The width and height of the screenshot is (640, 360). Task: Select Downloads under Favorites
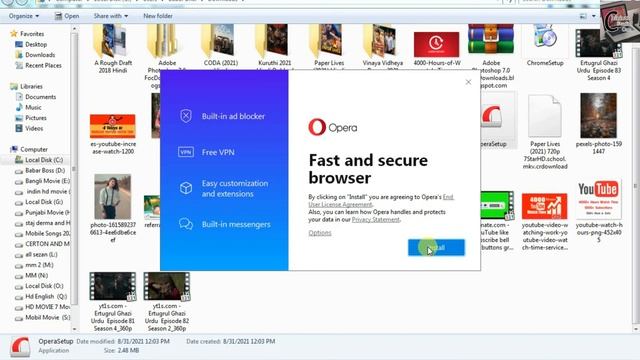[35, 55]
